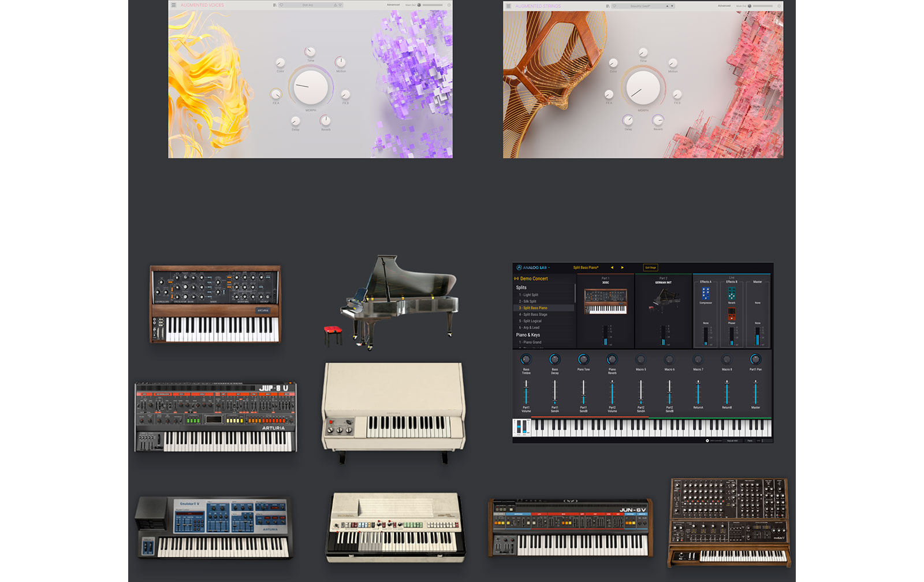Click the Augmented Strings Delay knob
924x582 pixels.
pyautogui.click(x=628, y=120)
